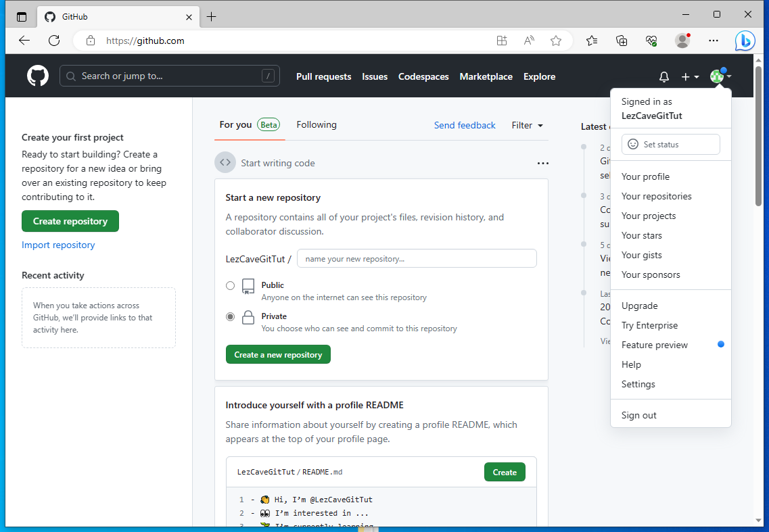Close the GitHub tab

[x=189, y=17]
